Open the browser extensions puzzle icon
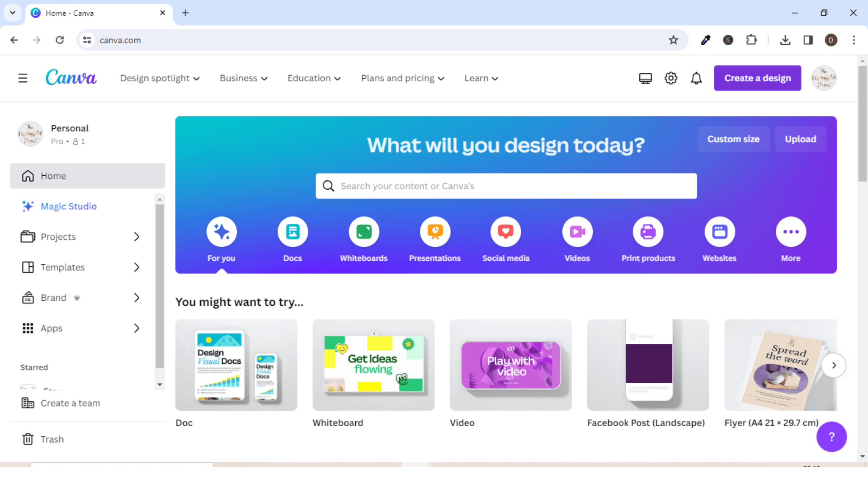Image resolution: width=868 pixels, height=488 pixels. coord(751,40)
